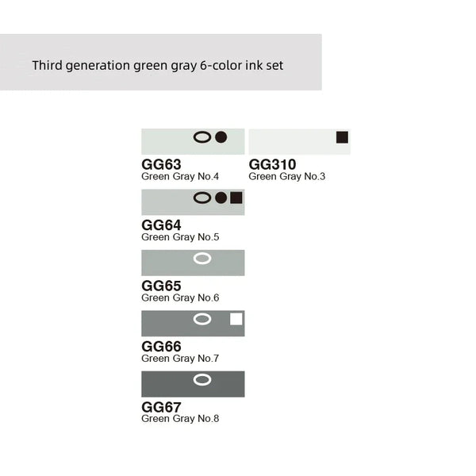Select the GG63 light green gray swatch
The height and width of the screenshot is (476, 476).
[x=167, y=141]
